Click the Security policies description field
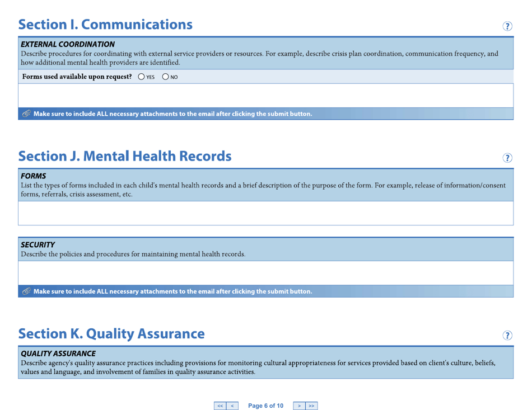This screenshot has height=410, width=532. 266,273
